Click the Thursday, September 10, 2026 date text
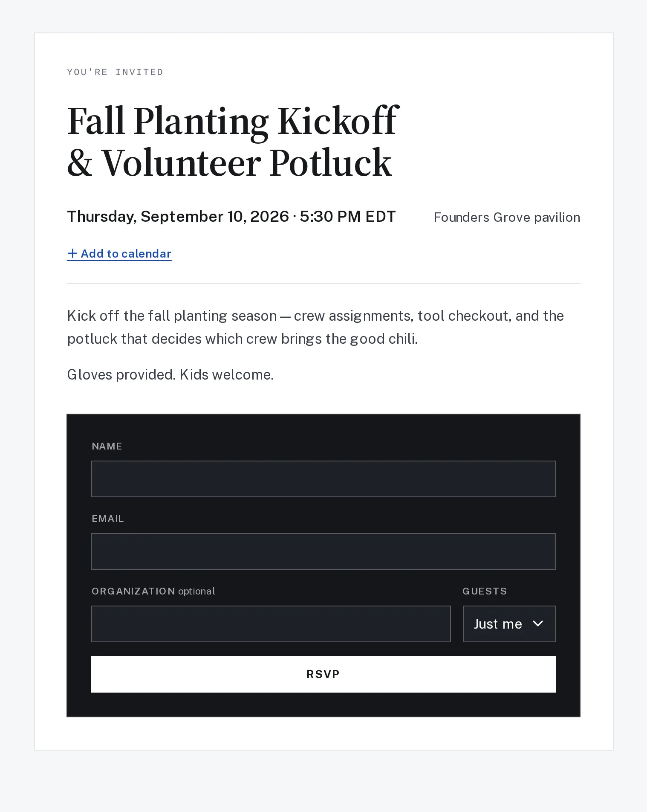The height and width of the screenshot is (812, 647). coord(178,217)
